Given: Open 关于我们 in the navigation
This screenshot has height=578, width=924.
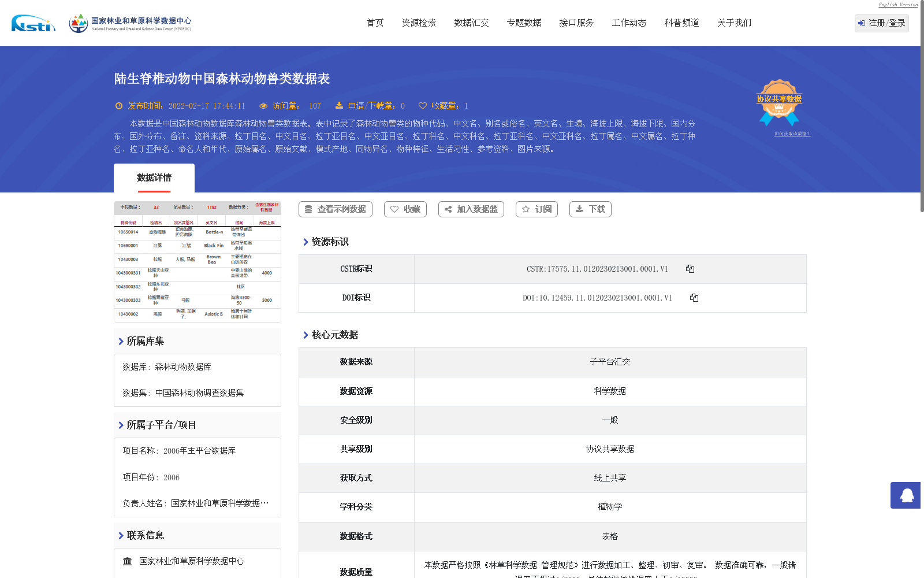Looking at the screenshot, I should tap(735, 23).
